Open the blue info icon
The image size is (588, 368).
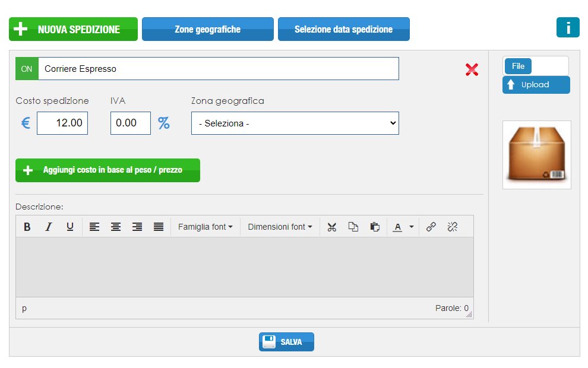pos(568,27)
